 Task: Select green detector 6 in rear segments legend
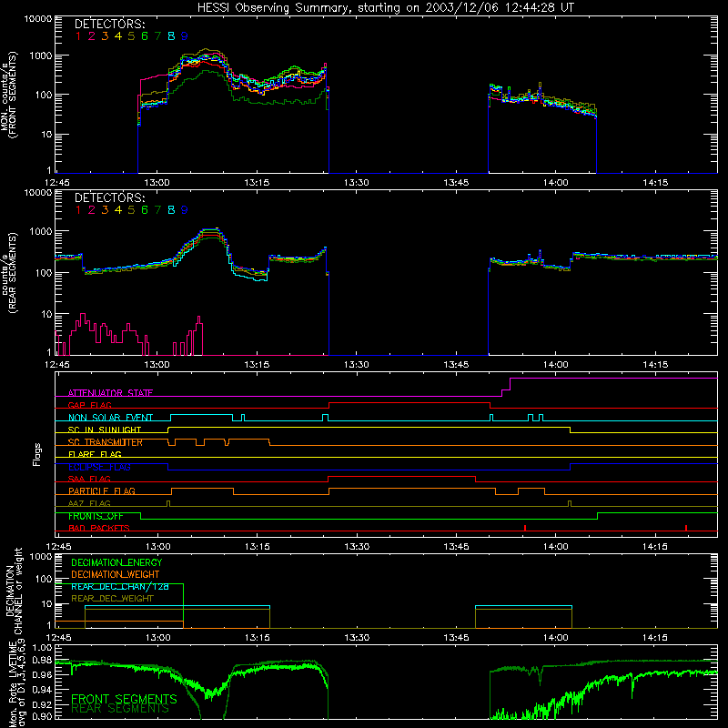[145, 210]
